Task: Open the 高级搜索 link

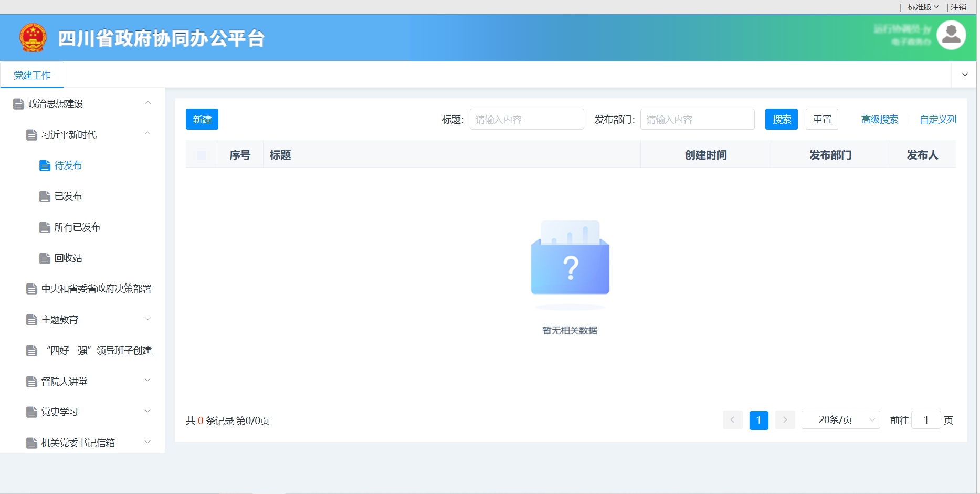Action: coord(879,120)
